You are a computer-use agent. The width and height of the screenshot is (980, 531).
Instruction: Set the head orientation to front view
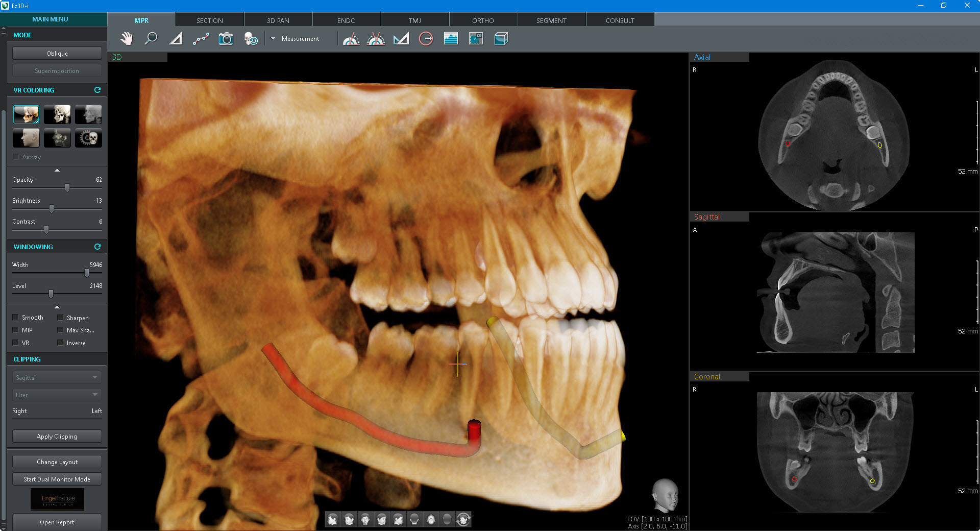(365, 519)
